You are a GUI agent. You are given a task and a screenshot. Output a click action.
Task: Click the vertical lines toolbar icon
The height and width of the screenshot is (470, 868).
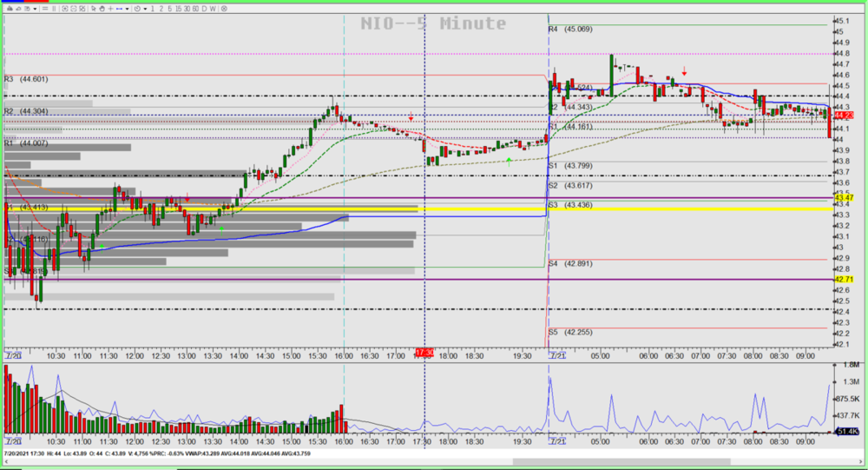pyautogui.click(x=54, y=9)
